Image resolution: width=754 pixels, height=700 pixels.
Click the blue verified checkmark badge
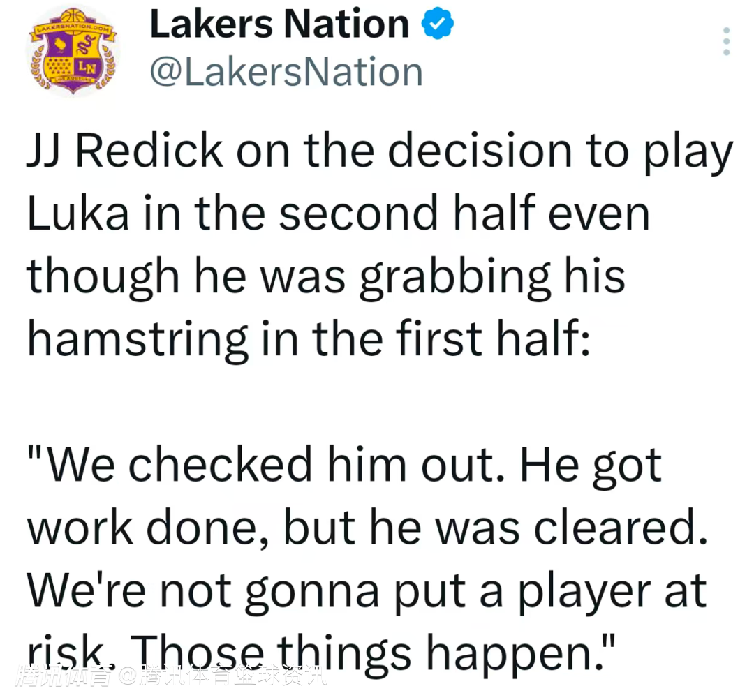click(x=438, y=26)
